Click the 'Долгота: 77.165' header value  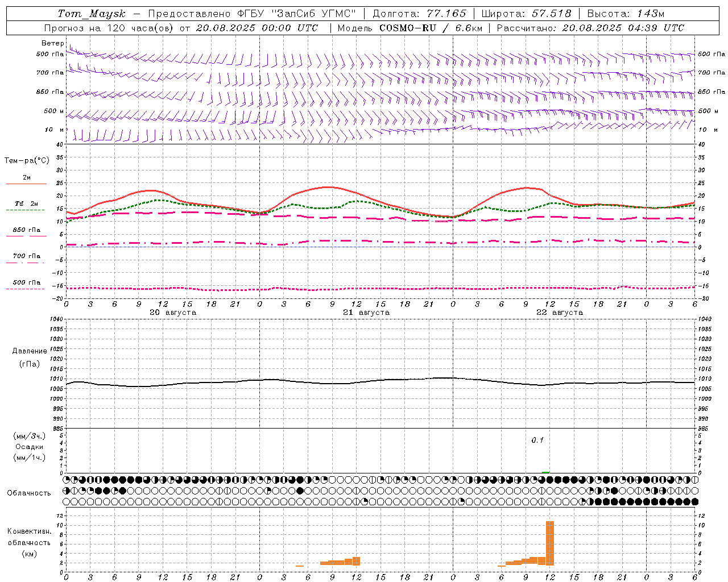tap(419, 14)
